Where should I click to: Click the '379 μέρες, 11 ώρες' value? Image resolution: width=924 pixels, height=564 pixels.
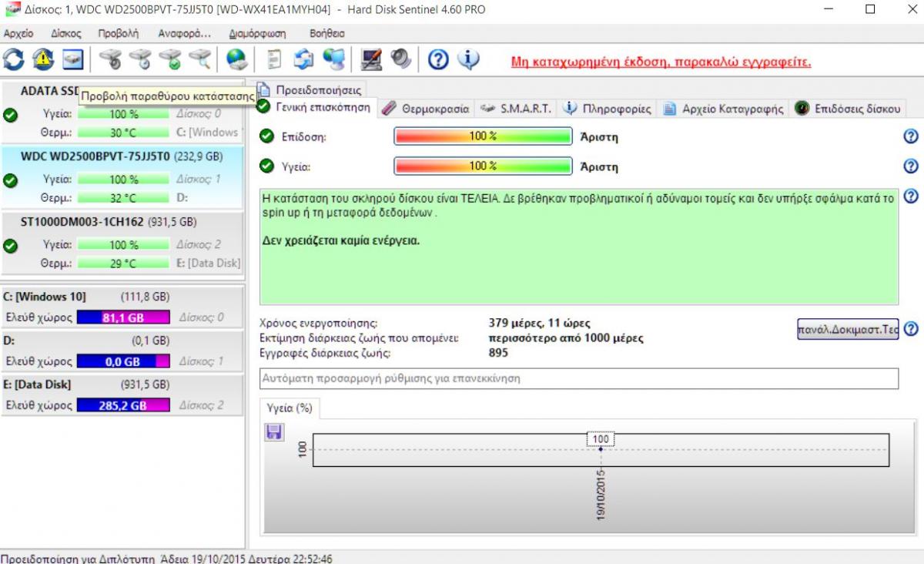[540, 323]
